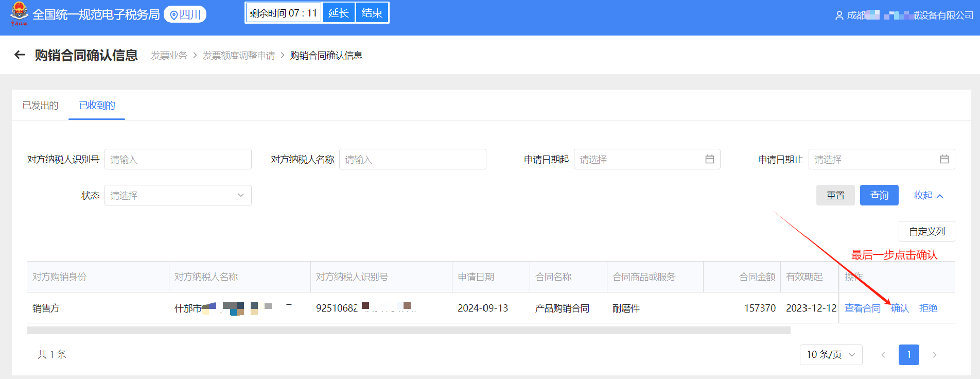Viewport: 980px width, 379px height.
Task: Collapse filters with 收起 chevron
Action: 929,196
